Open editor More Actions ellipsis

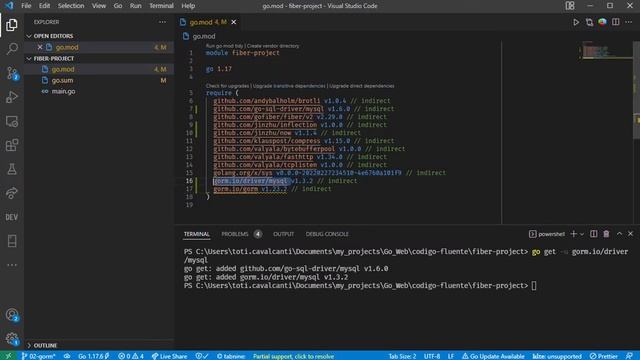pyautogui.click(x=629, y=22)
